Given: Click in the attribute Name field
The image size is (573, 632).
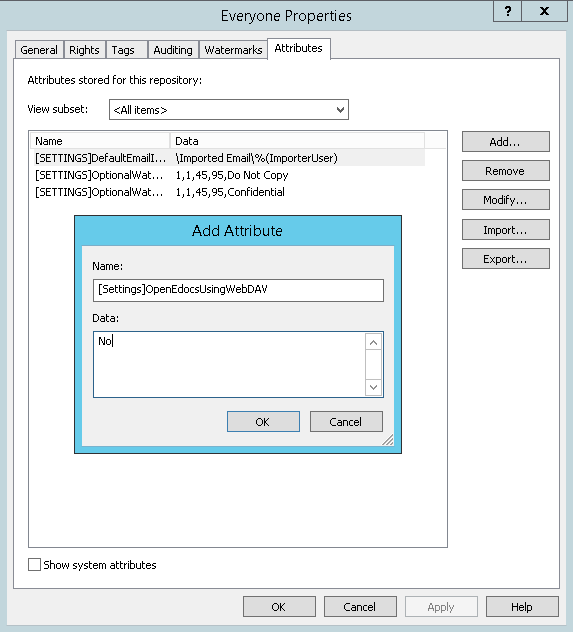Looking at the screenshot, I should point(238,290).
